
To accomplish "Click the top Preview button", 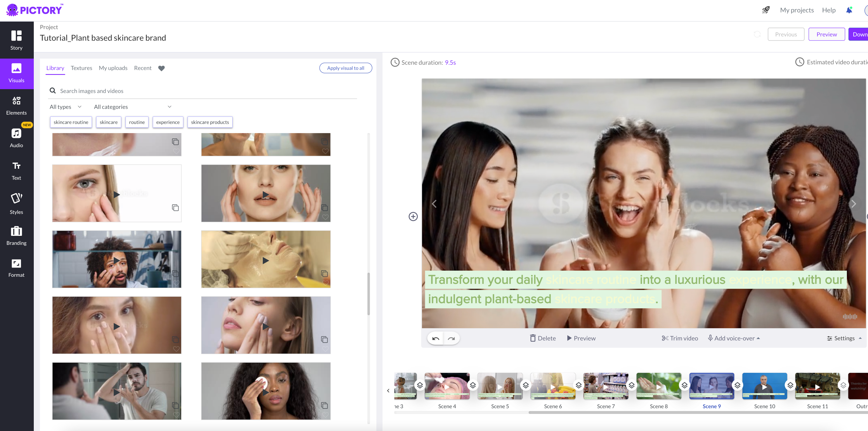I will [826, 34].
